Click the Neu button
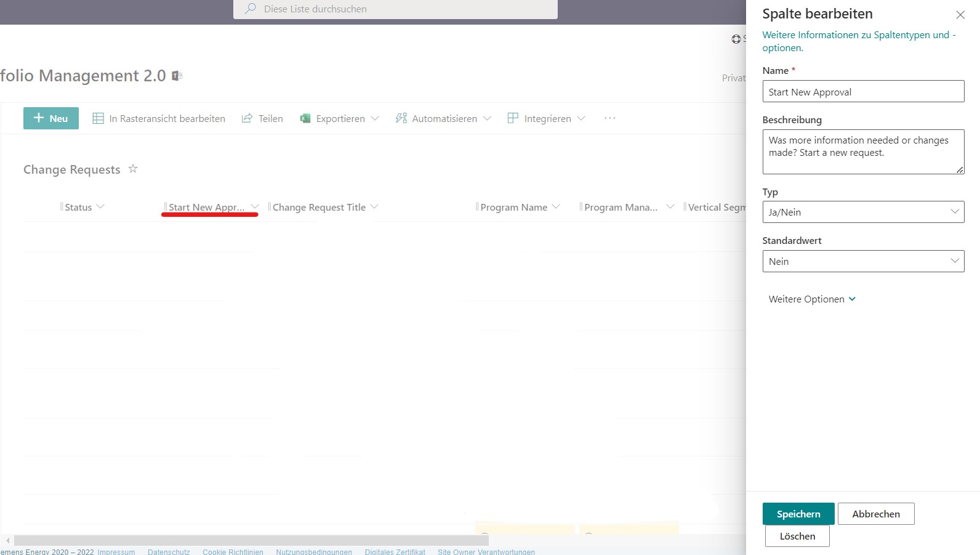 tap(51, 118)
